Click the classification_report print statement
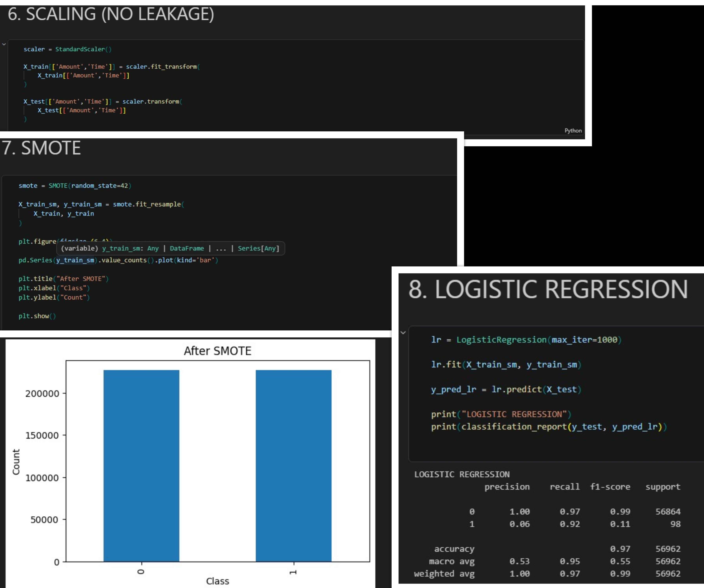Screen dimensions: 704x588 (548, 427)
